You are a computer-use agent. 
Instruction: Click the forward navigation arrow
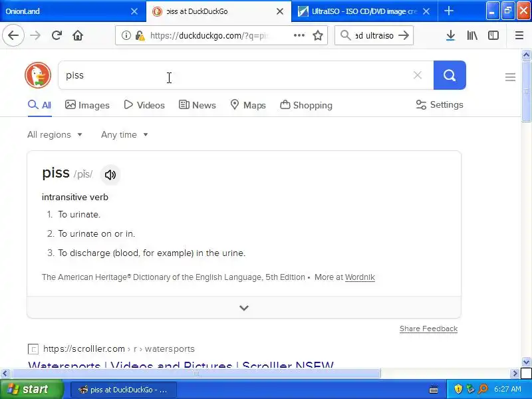point(35,35)
